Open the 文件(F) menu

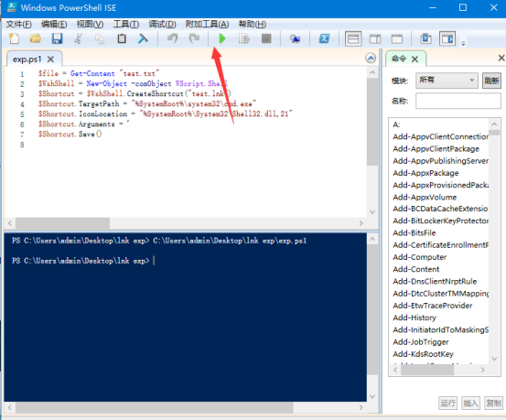(x=18, y=24)
